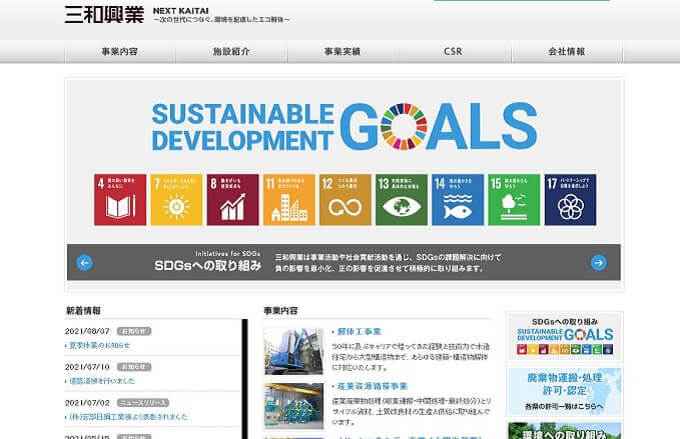Go to previous slide with left arrow
Screen dimensions: 680x439
[85, 262]
